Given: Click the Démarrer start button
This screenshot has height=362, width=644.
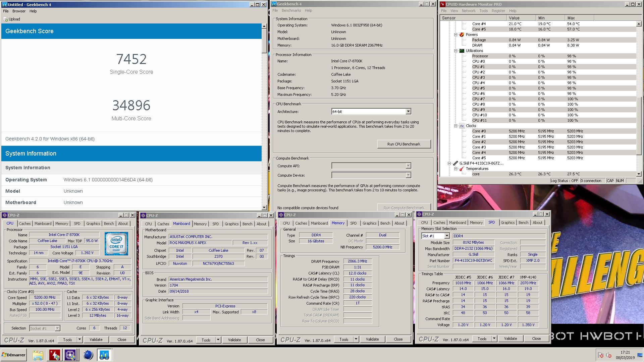Looking at the screenshot, I should coord(13,355).
